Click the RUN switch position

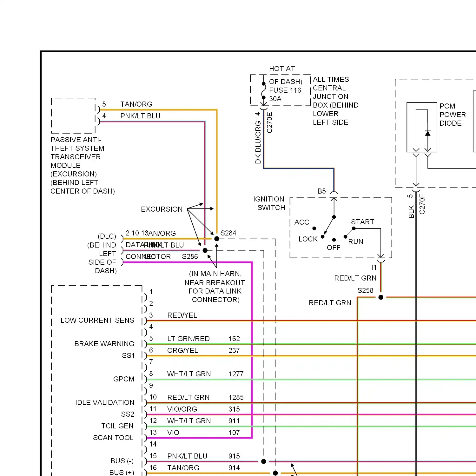coord(356,242)
